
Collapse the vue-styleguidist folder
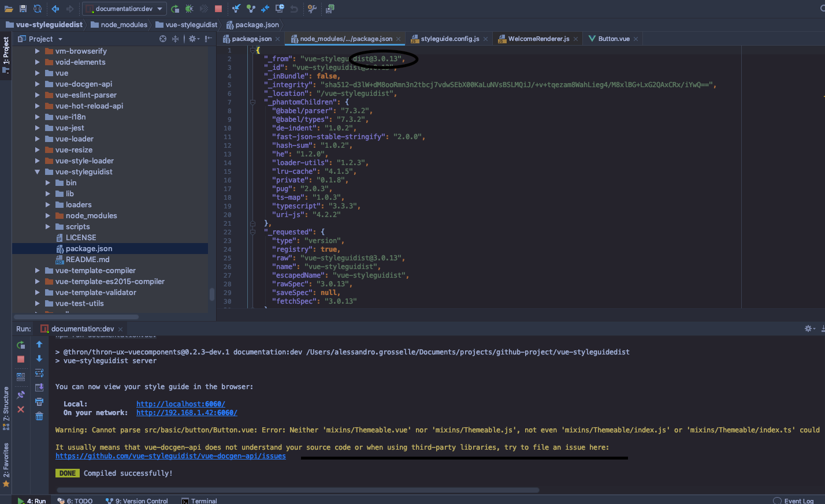pos(37,171)
